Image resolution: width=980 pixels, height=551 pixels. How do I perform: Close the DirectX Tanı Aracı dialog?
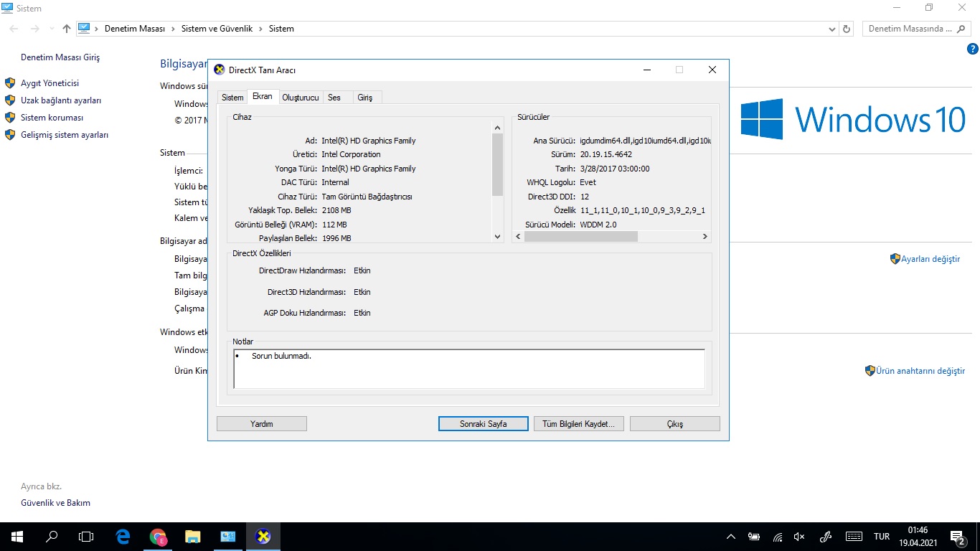click(x=712, y=70)
